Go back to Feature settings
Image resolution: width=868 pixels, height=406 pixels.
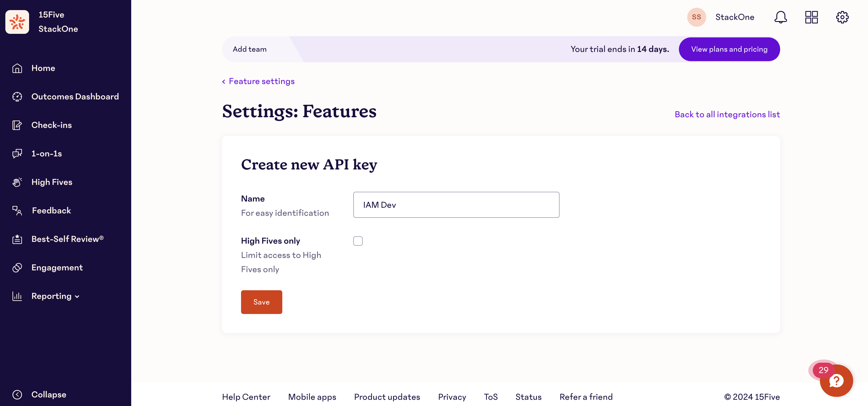(x=258, y=81)
